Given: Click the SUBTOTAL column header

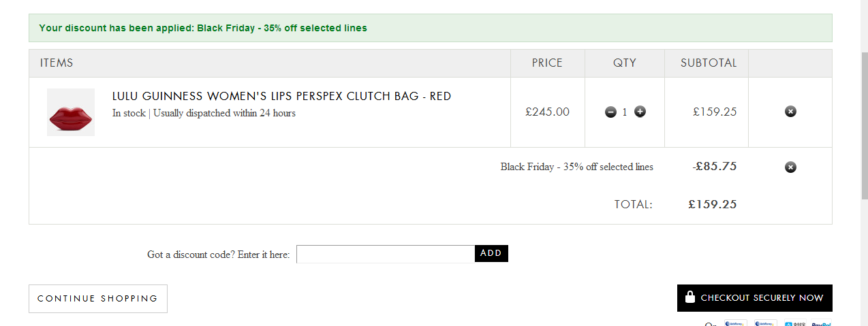Looking at the screenshot, I should point(709,63).
